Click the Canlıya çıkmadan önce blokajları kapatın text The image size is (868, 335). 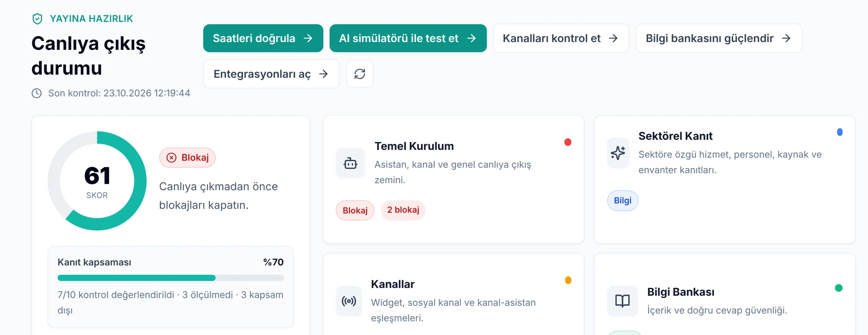coord(218,196)
